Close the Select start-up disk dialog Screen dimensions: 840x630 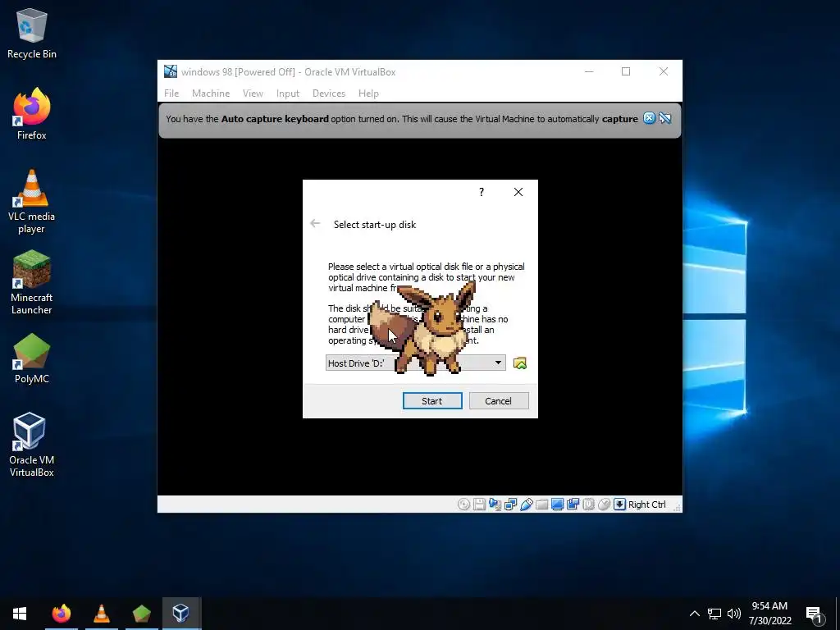click(x=518, y=192)
